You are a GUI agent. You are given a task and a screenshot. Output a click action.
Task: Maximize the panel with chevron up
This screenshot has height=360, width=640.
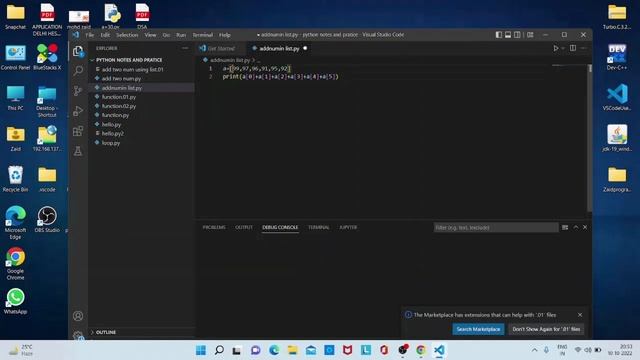576,227
